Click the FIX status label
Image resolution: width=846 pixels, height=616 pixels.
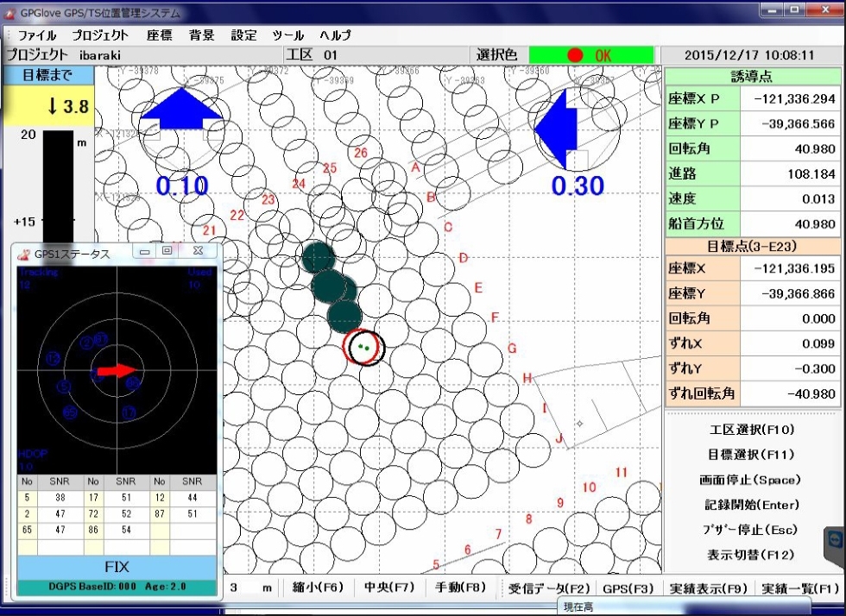[117, 567]
